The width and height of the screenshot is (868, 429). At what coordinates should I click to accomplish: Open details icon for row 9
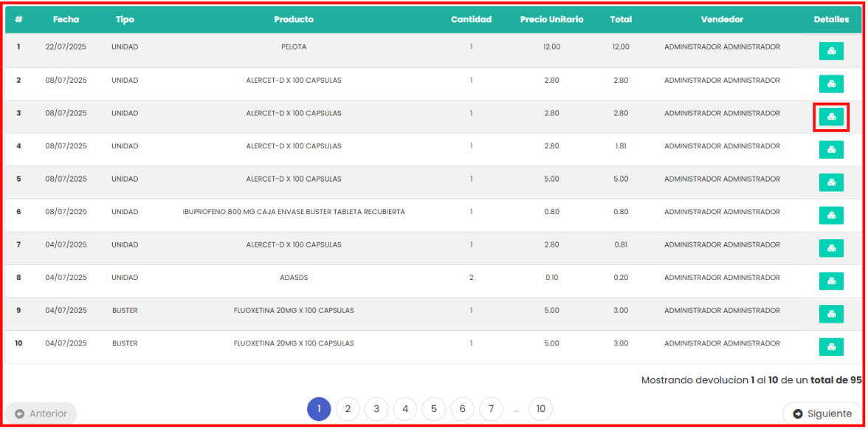pos(831,314)
